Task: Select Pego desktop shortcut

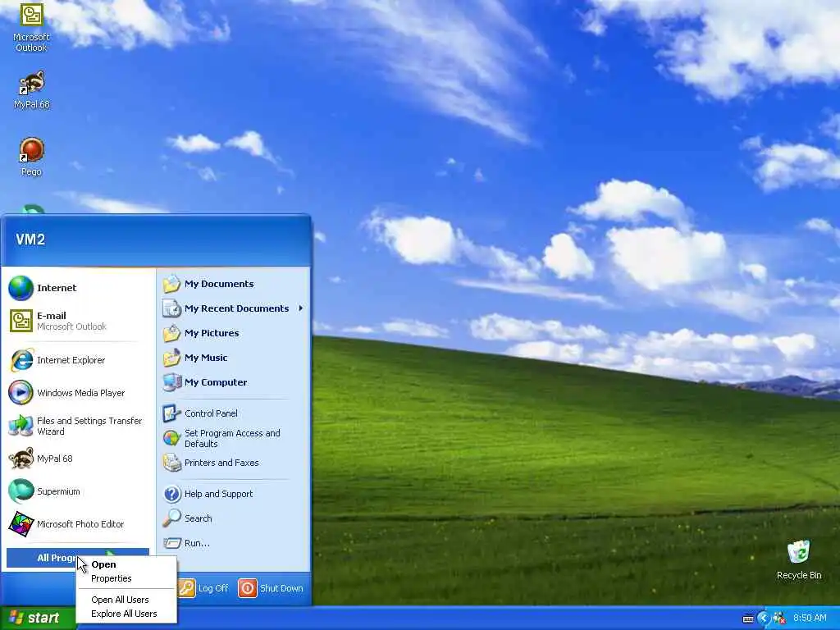Action: coord(31,157)
